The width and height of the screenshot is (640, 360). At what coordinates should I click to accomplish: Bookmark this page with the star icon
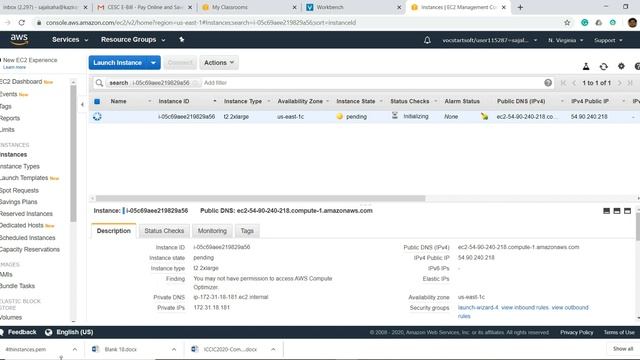[x=567, y=23]
